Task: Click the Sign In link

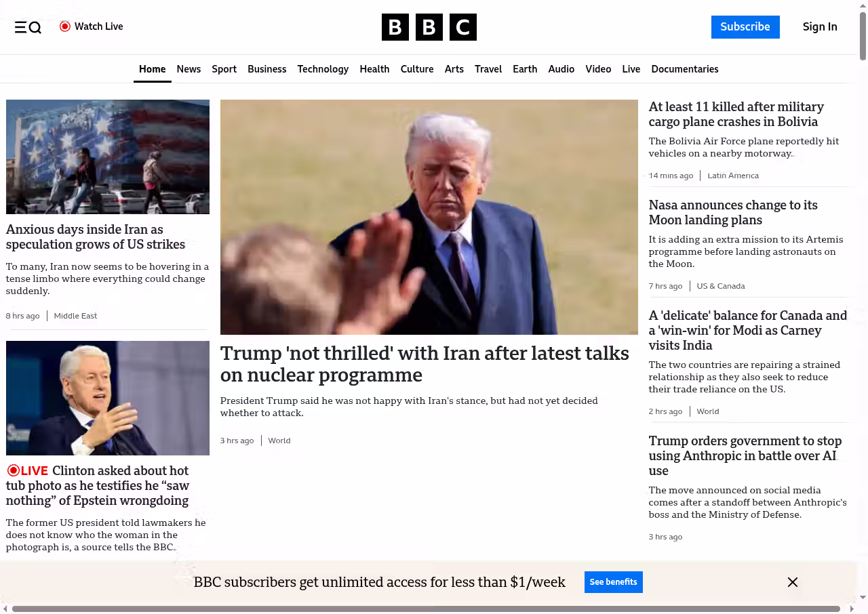Action: click(819, 27)
